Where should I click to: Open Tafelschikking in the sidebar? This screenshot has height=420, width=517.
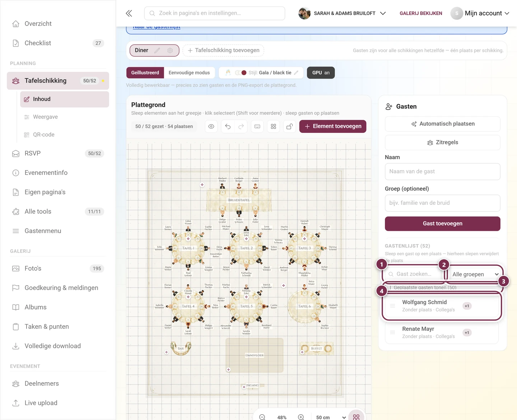point(58,81)
